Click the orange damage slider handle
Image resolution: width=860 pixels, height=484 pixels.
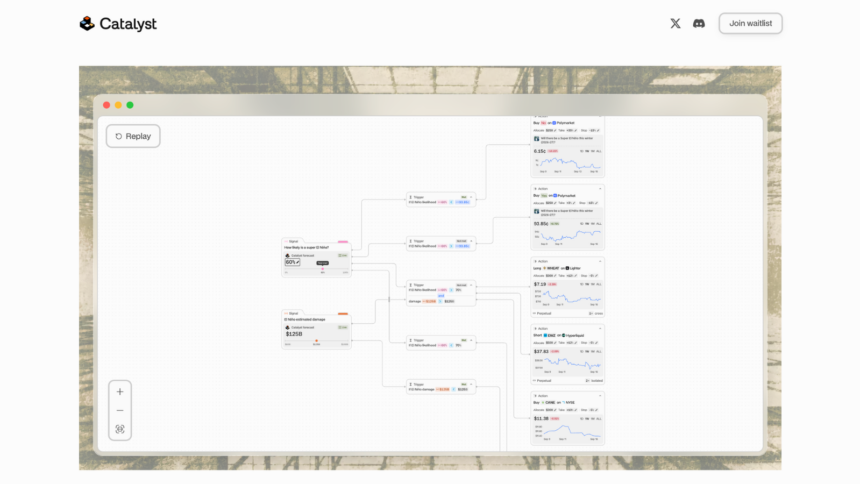[x=316, y=341]
